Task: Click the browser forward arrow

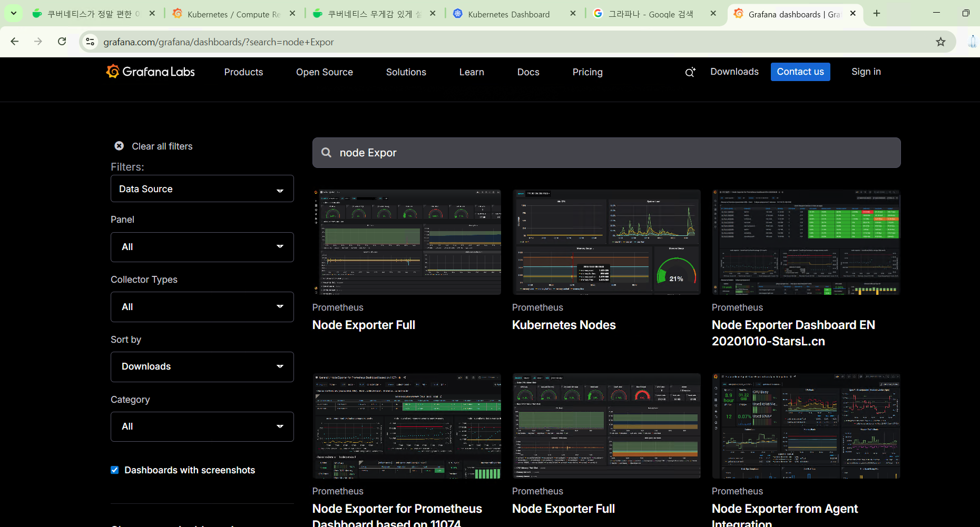Action: point(38,42)
